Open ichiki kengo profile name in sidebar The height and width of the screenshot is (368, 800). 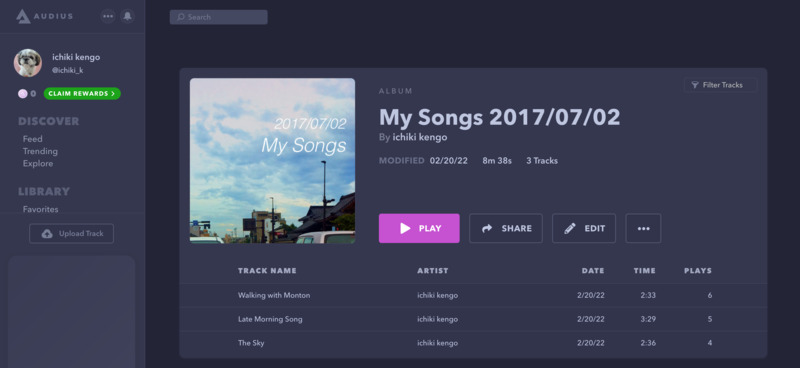coord(76,57)
